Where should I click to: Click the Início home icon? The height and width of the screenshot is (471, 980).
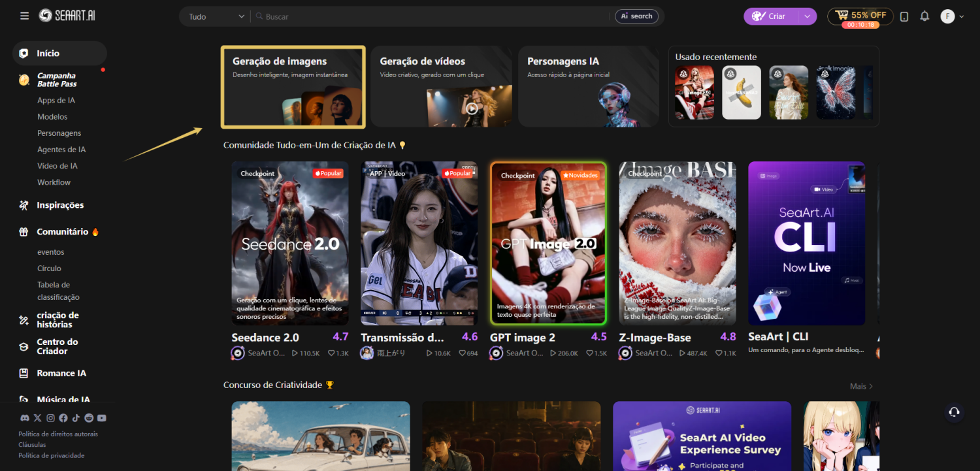coord(24,54)
